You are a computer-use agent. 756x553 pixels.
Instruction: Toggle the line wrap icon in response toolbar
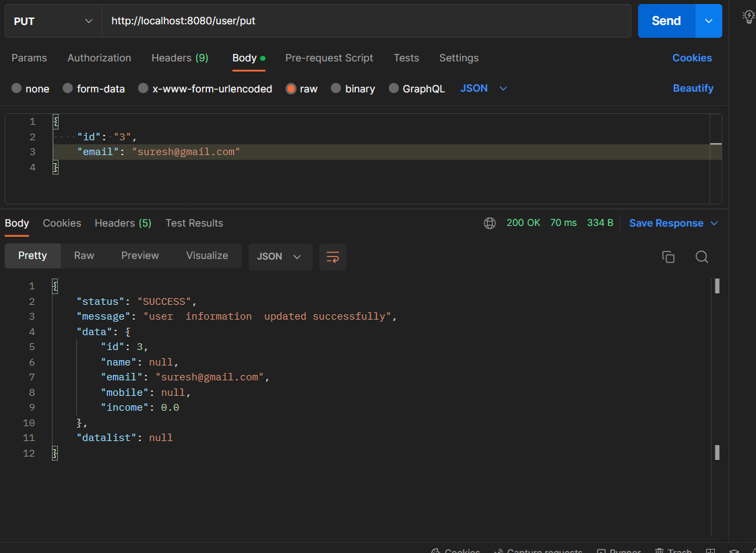coord(333,257)
